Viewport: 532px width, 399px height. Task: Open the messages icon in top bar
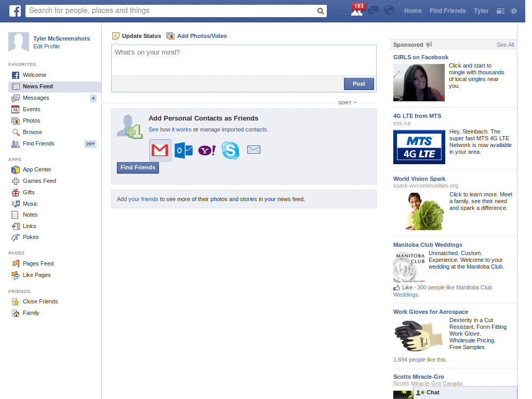[373, 11]
